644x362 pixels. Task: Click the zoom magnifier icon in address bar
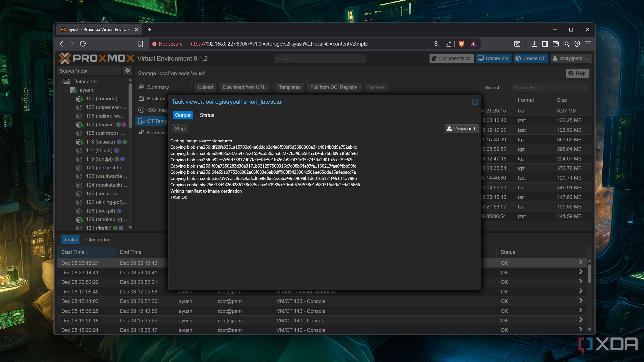(x=436, y=44)
